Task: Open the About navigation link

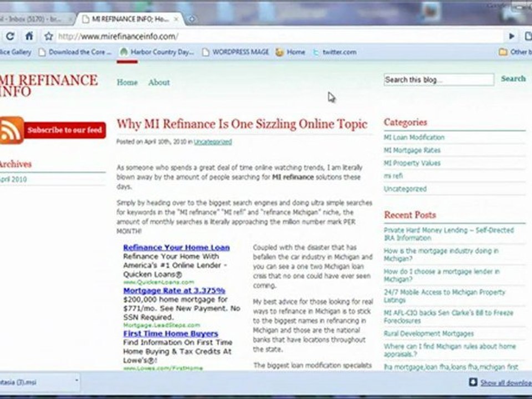Action: (x=159, y=83)
